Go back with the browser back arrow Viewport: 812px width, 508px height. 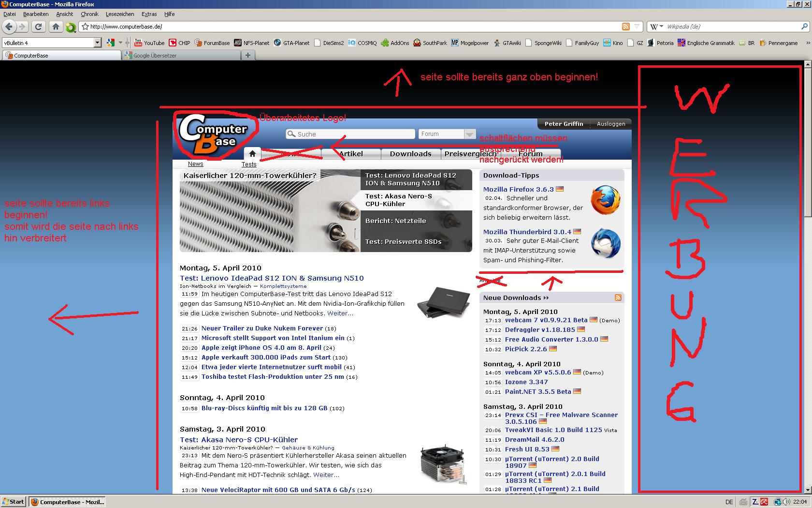(x=9, y=27)
